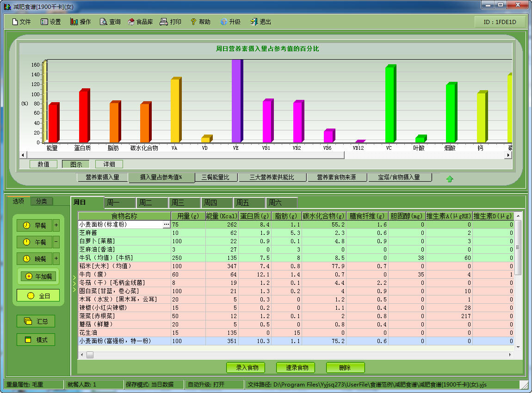Screen dimensions: 532x393
Task: Click the 查询 (query) toolbar icon
Action: pyautogui.click(x=110, y=21)
